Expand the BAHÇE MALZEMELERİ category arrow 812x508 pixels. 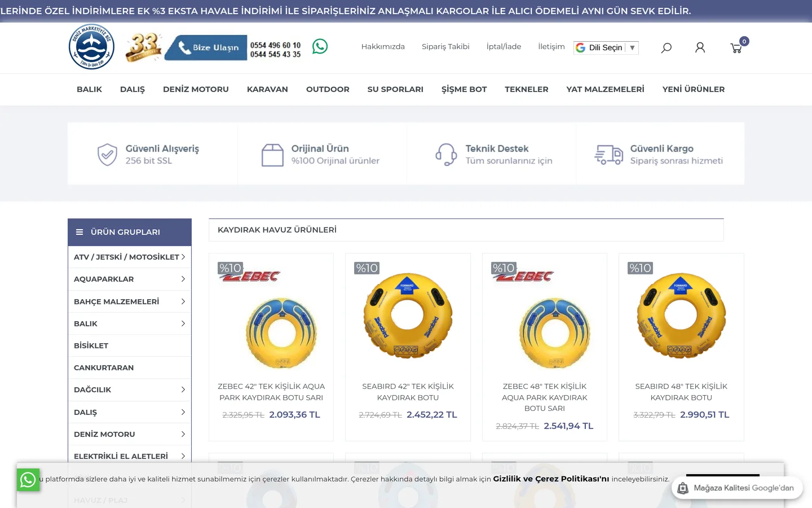click(183, 301)
